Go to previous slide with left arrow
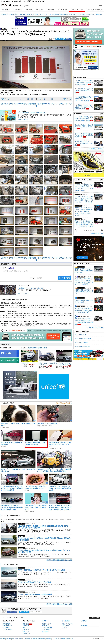The height and width of the screenshot is (644, 104). coord(3,64)
